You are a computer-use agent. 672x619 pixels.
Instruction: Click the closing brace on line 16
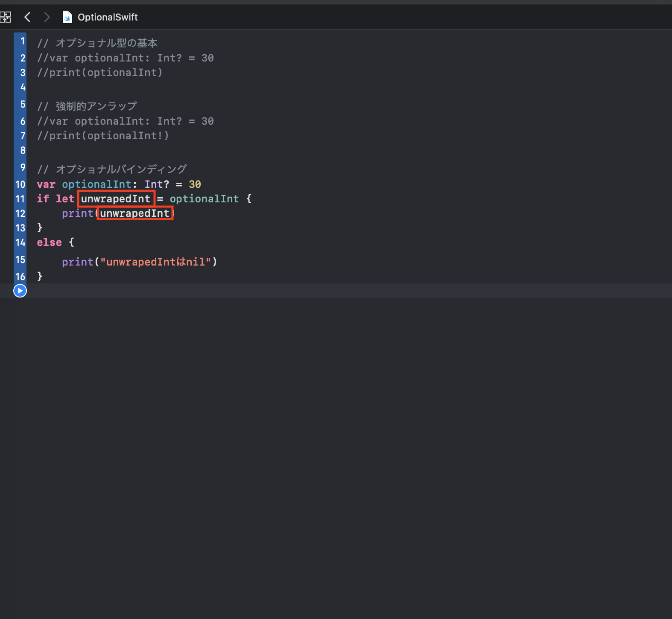(40, 277)
